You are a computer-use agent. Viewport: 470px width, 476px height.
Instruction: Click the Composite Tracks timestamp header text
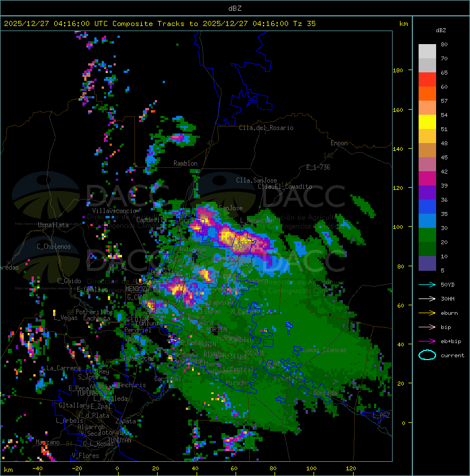[x=160, y=23]
